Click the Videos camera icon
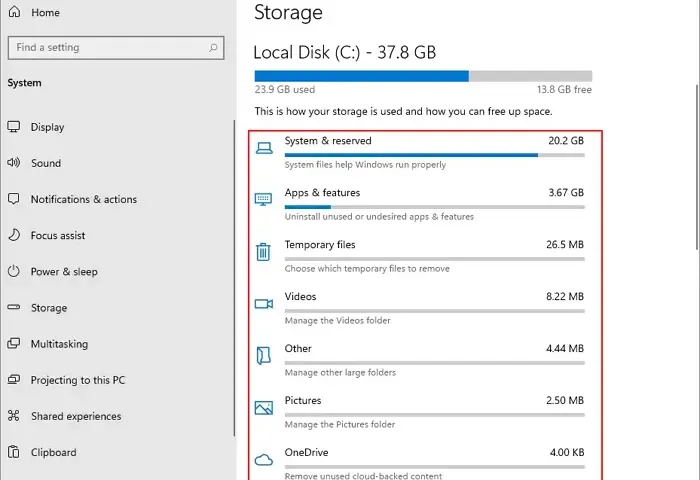 coord(264,304)
